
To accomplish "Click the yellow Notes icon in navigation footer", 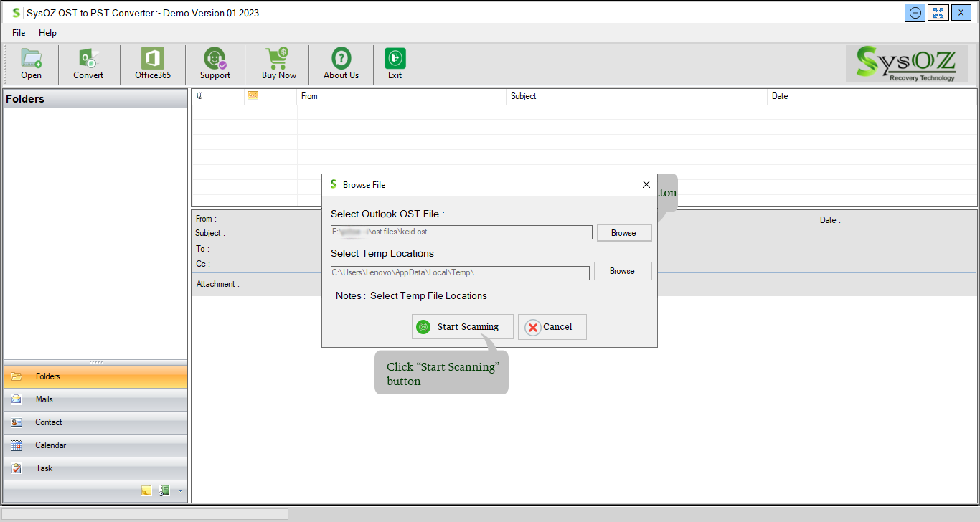I will click(146, 491).
